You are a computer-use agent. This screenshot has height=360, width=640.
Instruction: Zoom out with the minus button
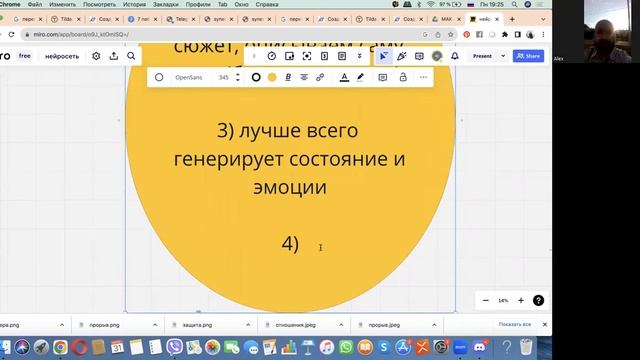[x=485, y=300]
